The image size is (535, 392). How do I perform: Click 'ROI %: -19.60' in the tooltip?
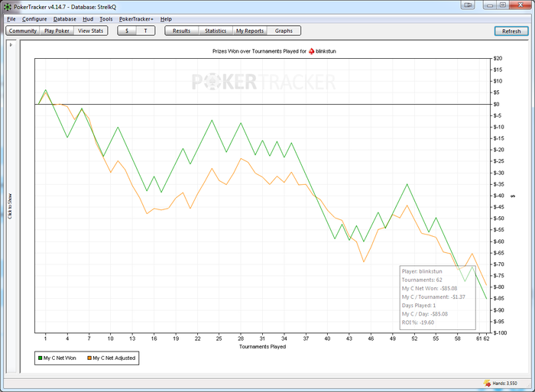tap(417, 322)
